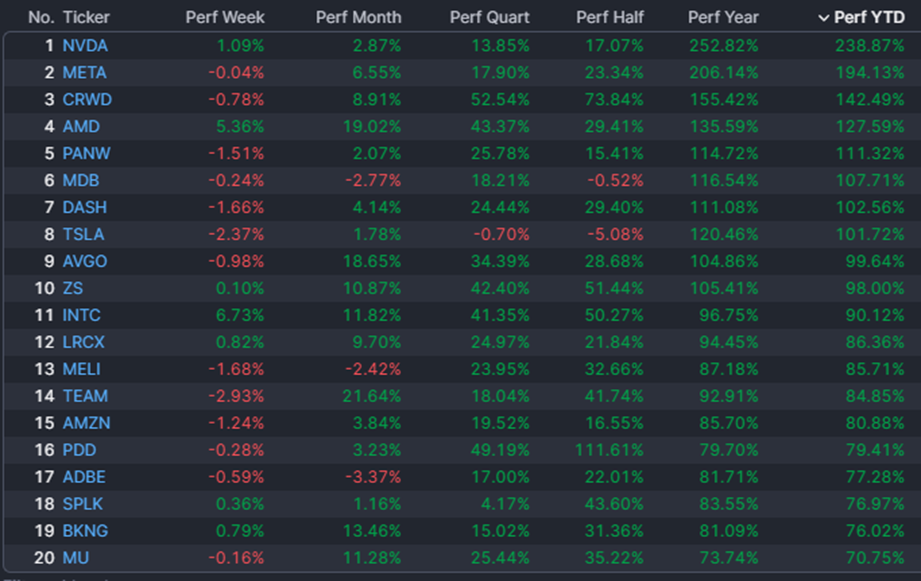Viewport: 921px width, 581px height.
Task: Open the AVGO ticker link
Action: [85, 261]
